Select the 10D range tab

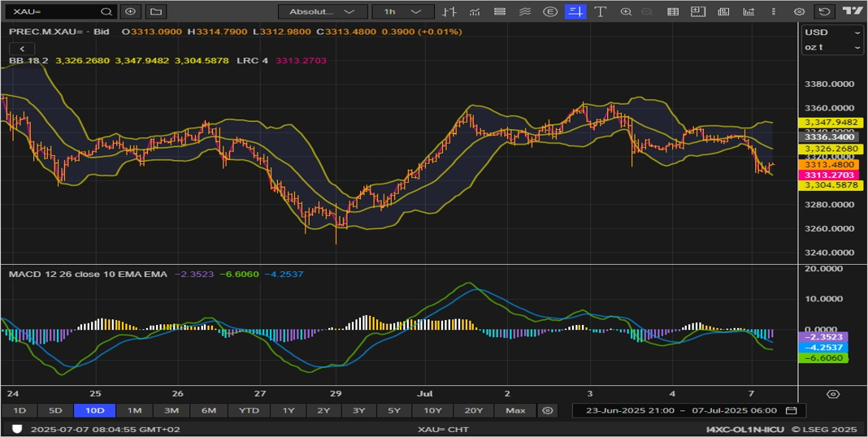[x=94, y=410]
